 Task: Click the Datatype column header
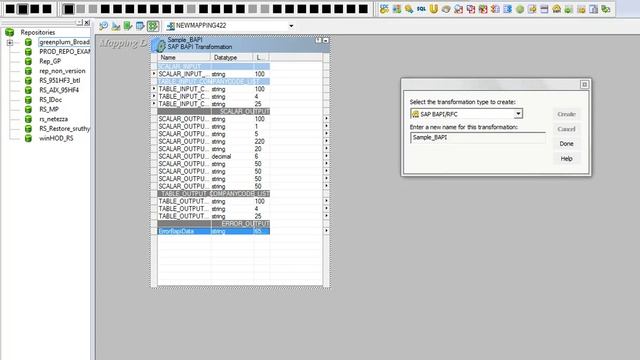pyautogui.click(x=231, y=58)
